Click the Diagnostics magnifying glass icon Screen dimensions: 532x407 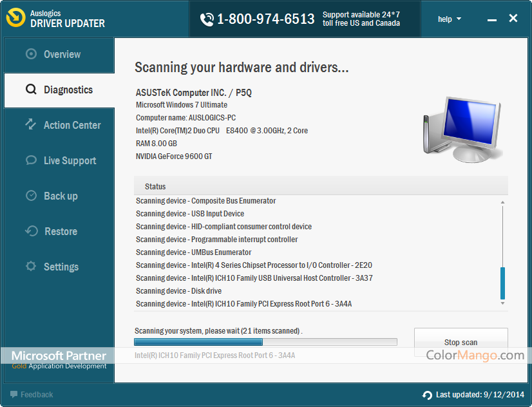pyautogui.click(x=31, y=90)
